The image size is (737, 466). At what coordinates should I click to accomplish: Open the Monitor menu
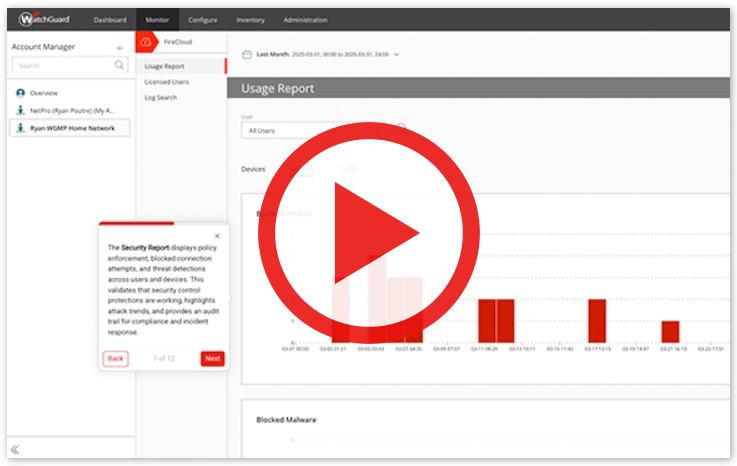157,20
